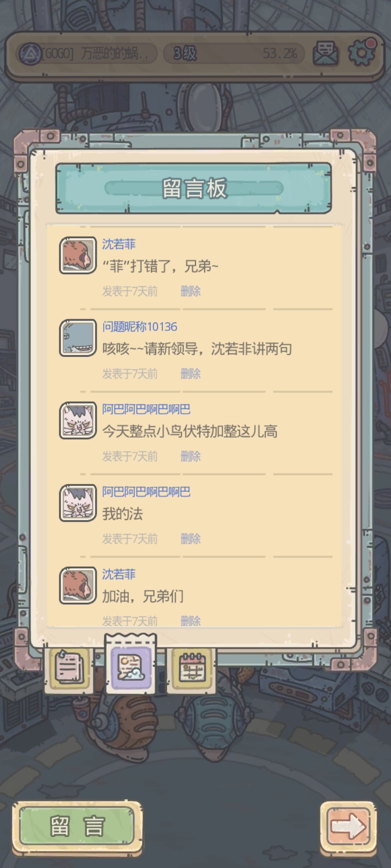Tap 沈若菲's avatar on first message
This screenshot has width=391, height=868.
coord(78,255)
